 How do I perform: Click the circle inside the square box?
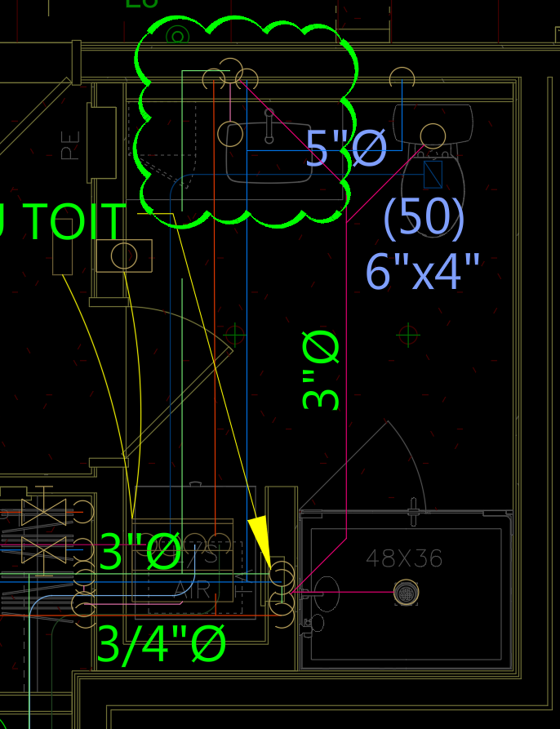pyautogui.click(x=123, y=256)
